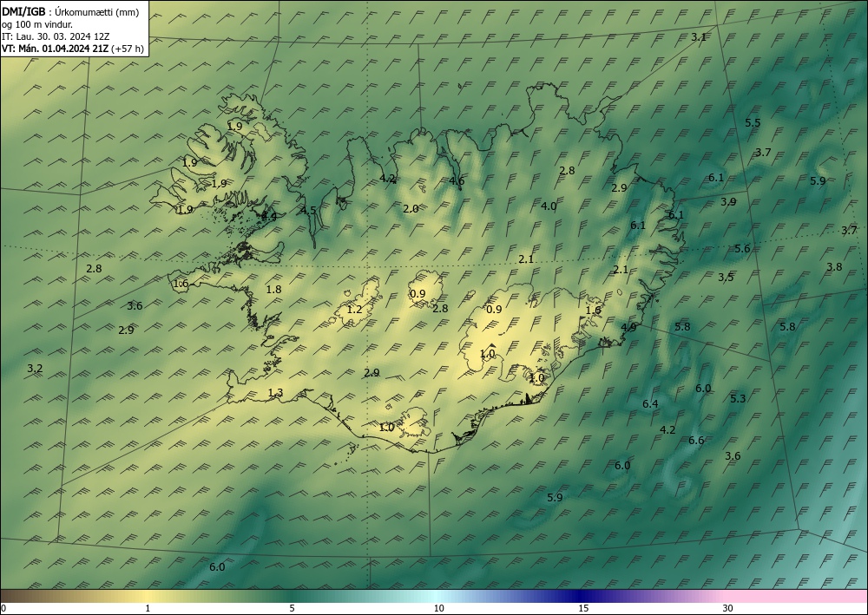Select the 4.6 value on the north coast
Image resolution: width=868 pixels, height=615 pixels.
[x=457, y=180]
